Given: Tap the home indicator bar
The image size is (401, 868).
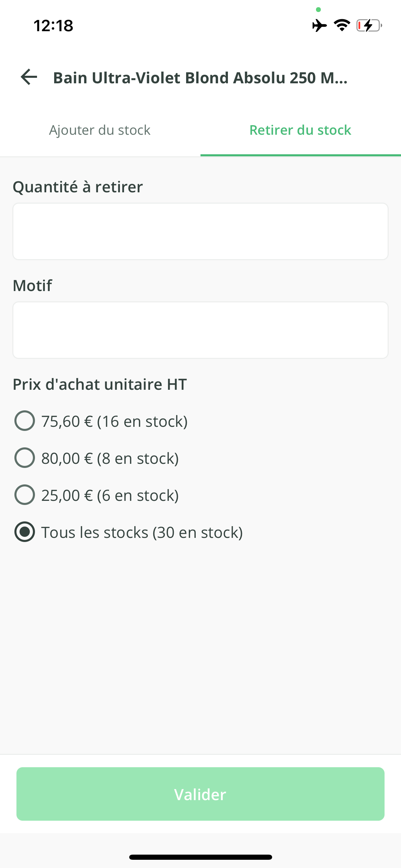Looking at the screenshot, I should click(200, 857).
